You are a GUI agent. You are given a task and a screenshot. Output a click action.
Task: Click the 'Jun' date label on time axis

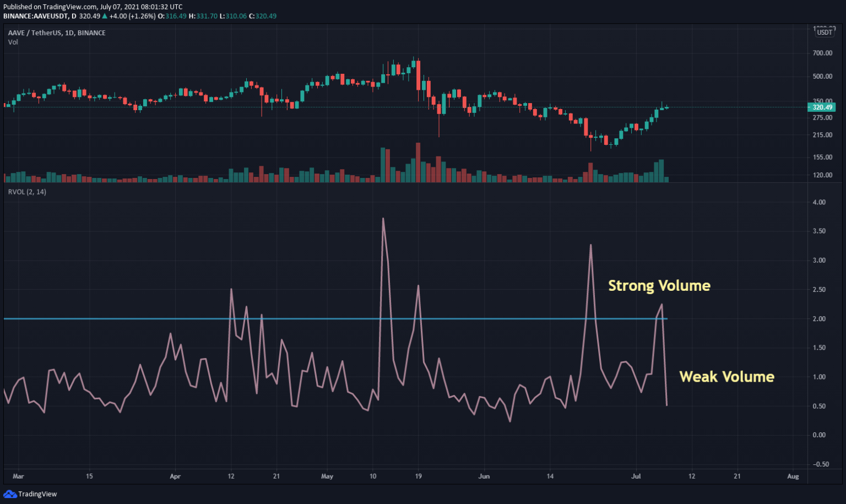[x=484, y=476]
